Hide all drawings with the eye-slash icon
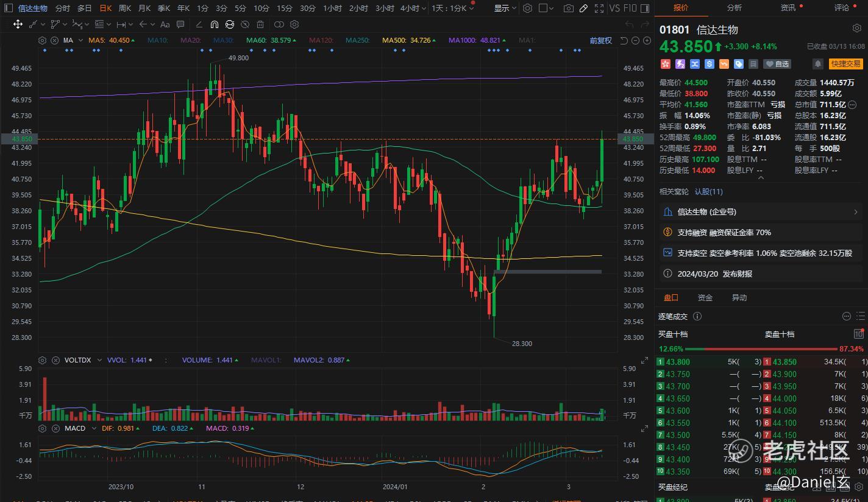Screen dimensions: 868x502 (244, 24)
